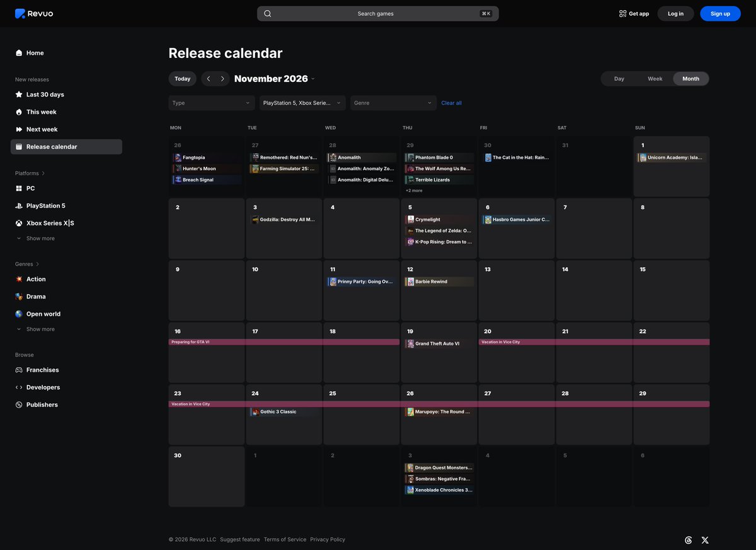Open This week releases
The width and height of the screenshot is (756, 550).
[x=66, y=112]
